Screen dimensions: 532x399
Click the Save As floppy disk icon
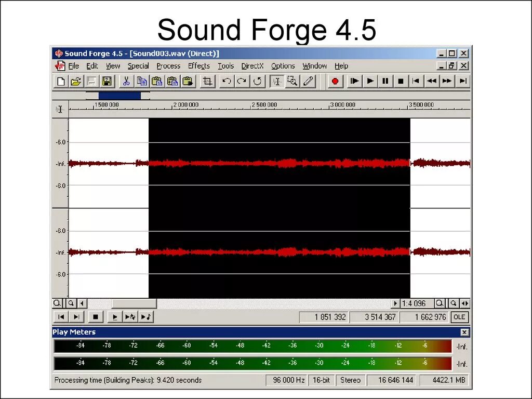click(107, 82)
